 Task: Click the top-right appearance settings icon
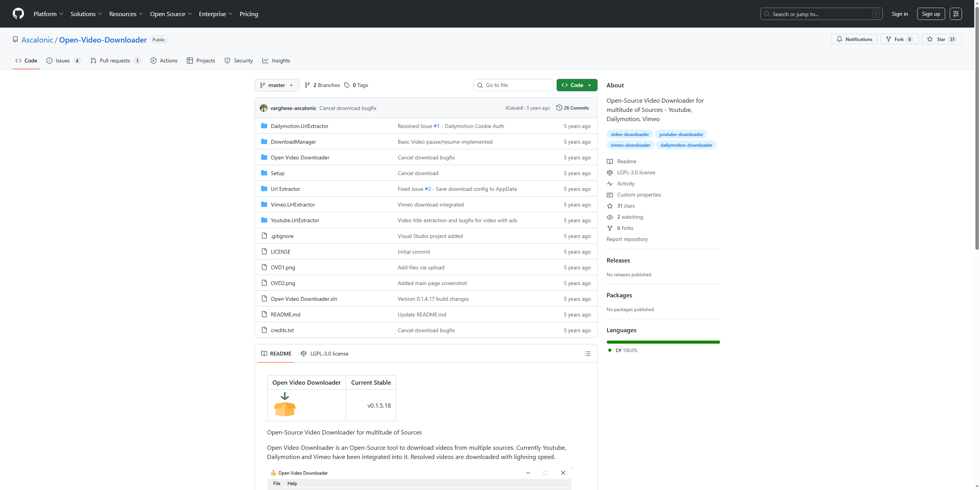(955, 14)
